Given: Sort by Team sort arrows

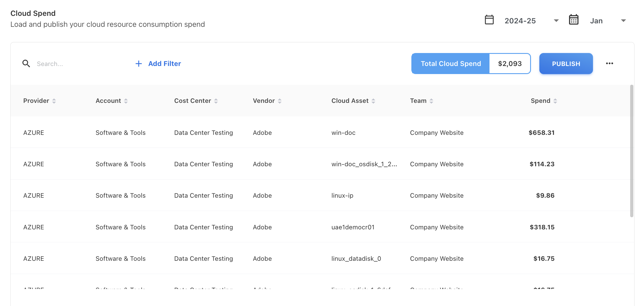Looking at the screenshot, I should (x=431, y=101).
